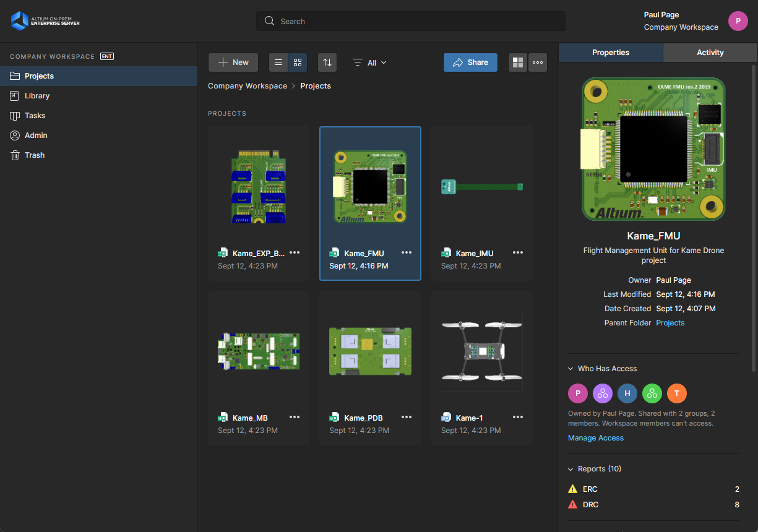This screenshot has height=532, width=758.
Task: Click the orange T member avatar
Action: click(x=677, y=393)
